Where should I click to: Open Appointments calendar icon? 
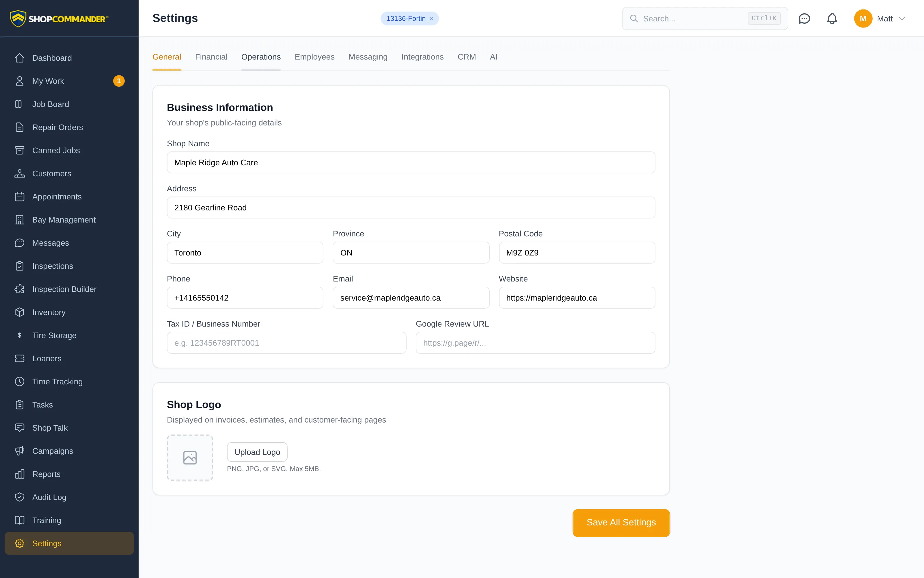[19, 197]
